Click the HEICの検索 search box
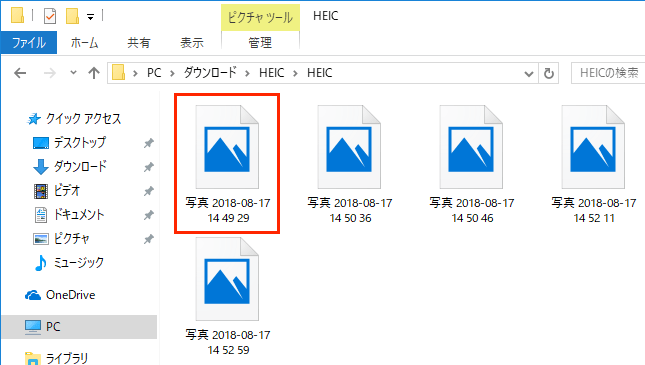645x365 pixels. pyautogui.click(x=608, y=73)
